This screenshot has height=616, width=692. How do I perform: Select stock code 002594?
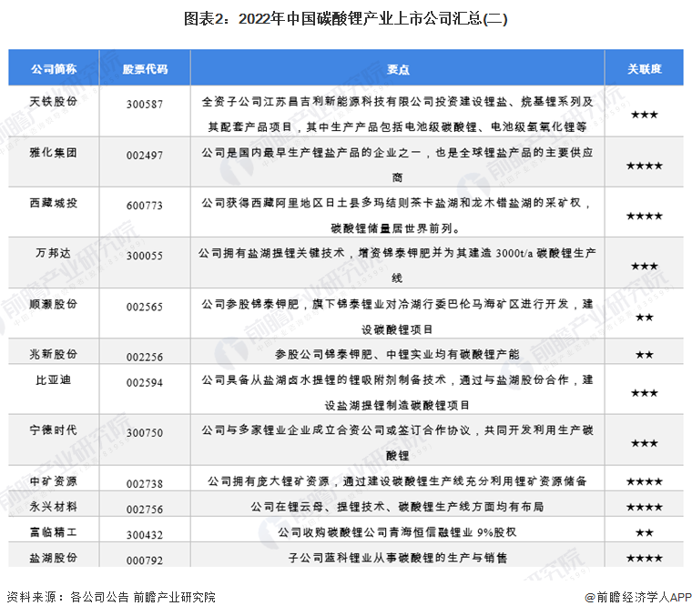point(145,383)
